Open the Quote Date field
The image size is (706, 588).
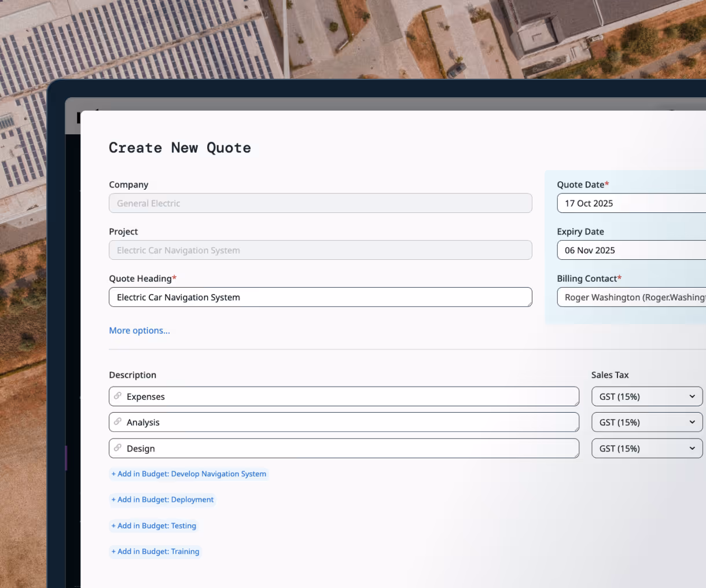(x=631, y=203)
